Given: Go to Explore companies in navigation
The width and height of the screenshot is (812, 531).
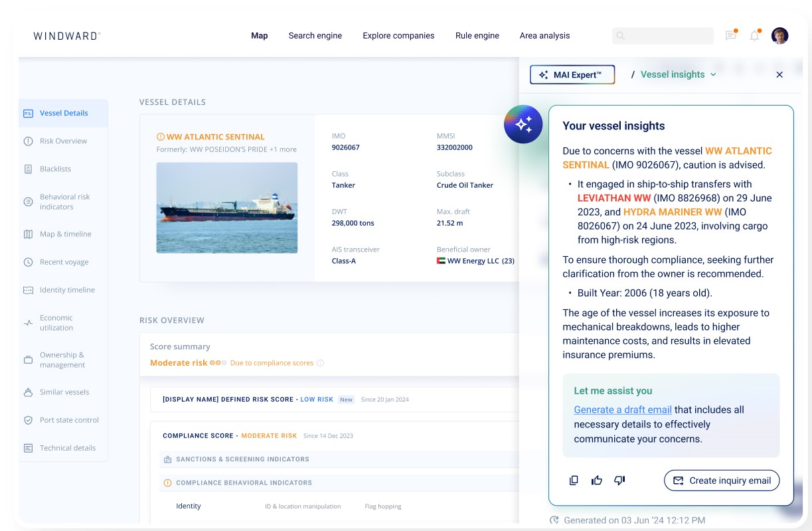Looking at the screenshot, I should pos(398,36).
